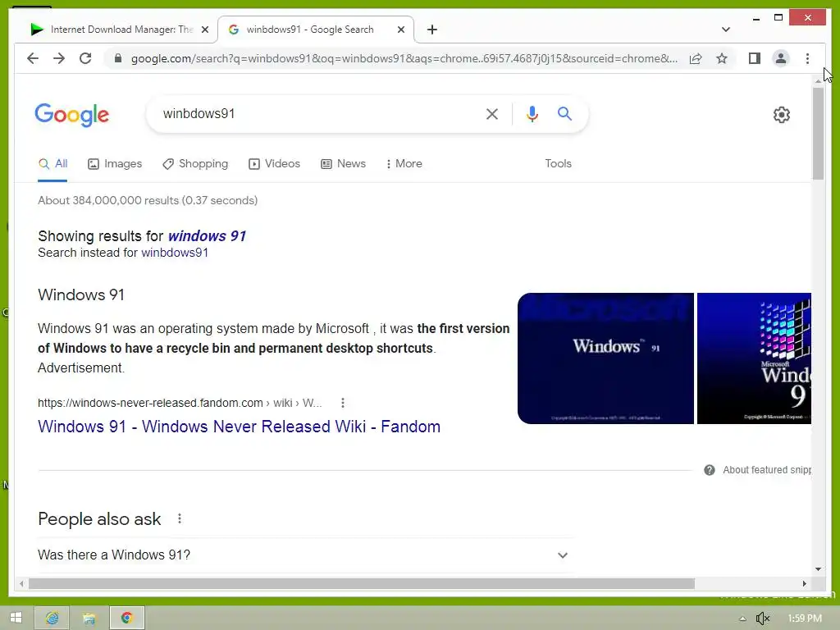Click the horizontal scrollbar thumb
The height and width of the screenshot is (630, 840).
click(x=362, y=583)
